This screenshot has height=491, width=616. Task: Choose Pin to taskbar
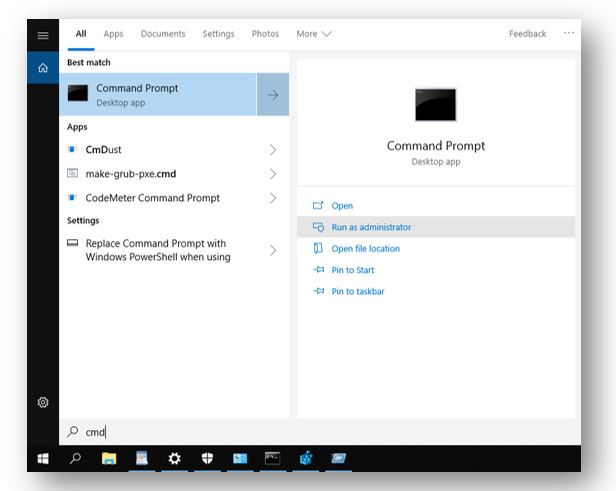[436, 291]
